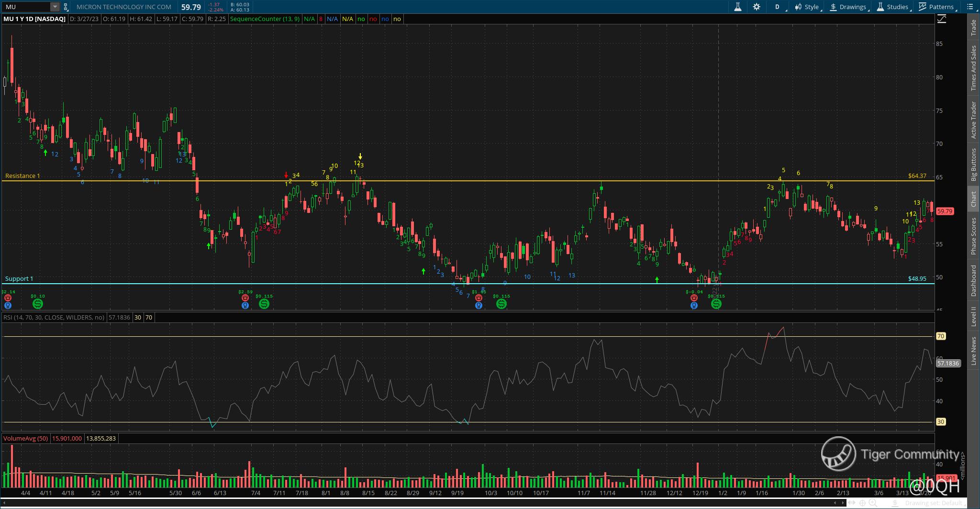The height and width of the screenshot is (509, 980).
Task: Open the Times And Sales side tab
Action: [973, 68]
